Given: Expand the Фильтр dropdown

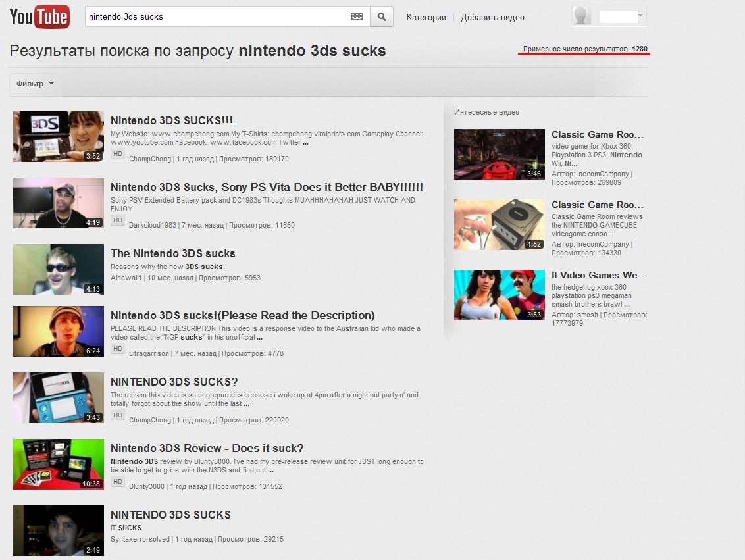Looking at the screenshot, I should pyautogui.click(x=35, y=84).
